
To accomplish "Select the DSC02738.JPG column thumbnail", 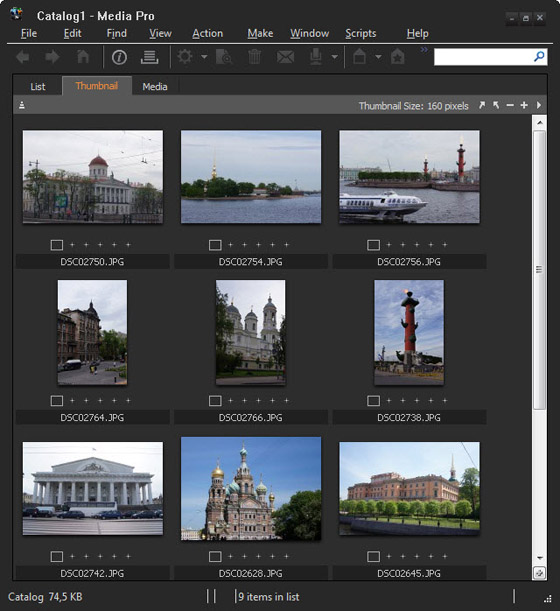I will coord(409,332).
